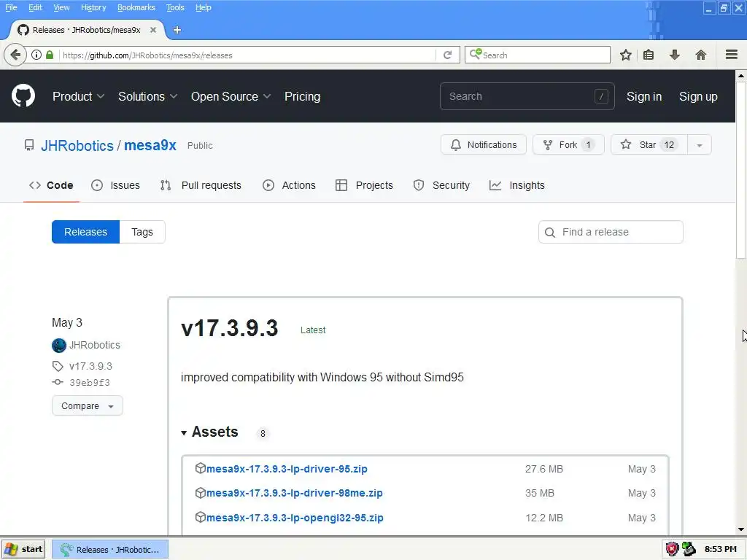This screenshot has width=747, height=560.
Task: Click the tag icon next to v17.3.9.3
Action: click(x=58, y=366)
